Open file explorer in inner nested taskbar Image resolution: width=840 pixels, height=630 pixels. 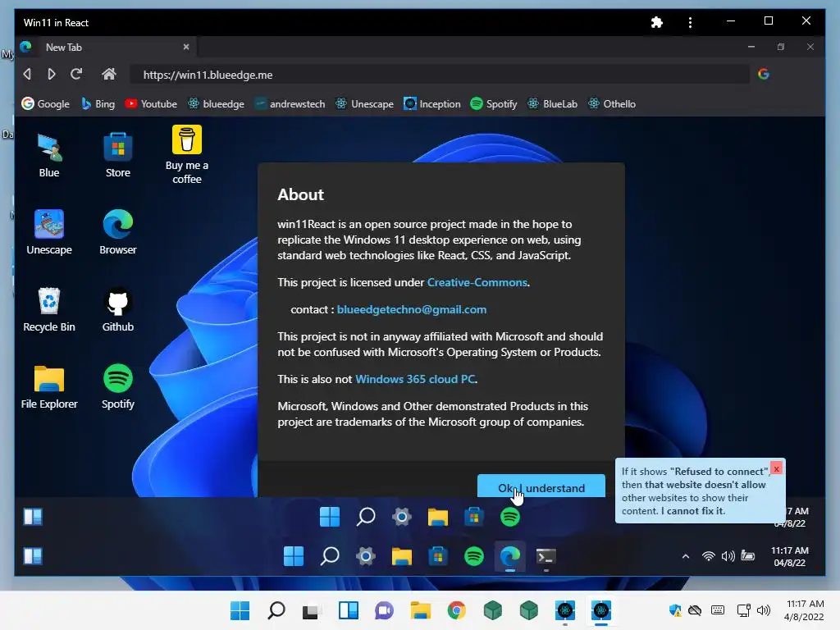point(438,517)
